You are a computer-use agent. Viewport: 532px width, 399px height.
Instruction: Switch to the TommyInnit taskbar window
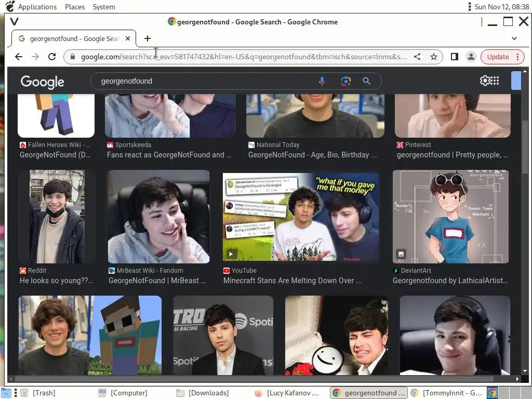point(446,393)
